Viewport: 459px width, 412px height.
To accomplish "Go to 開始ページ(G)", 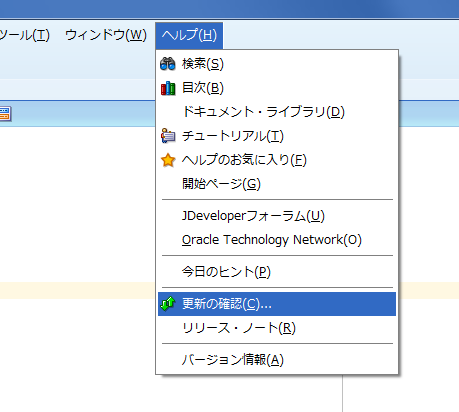I will click(x=277, y=184).
